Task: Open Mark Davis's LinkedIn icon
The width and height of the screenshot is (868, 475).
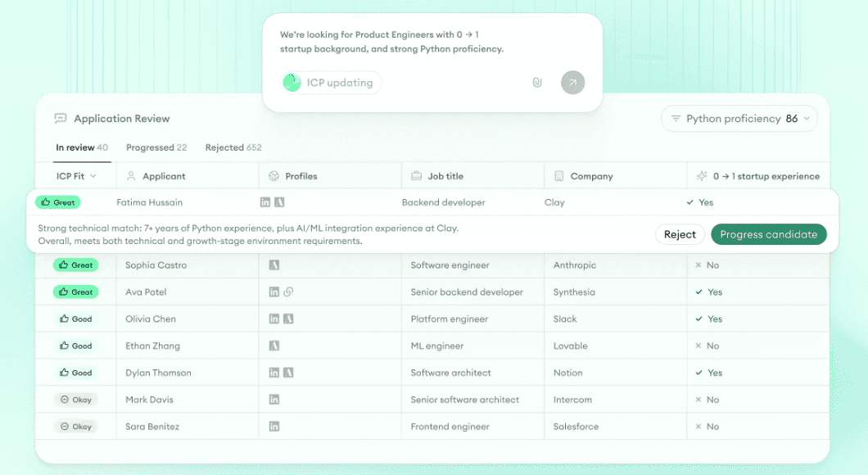Action: pos(274,400)
